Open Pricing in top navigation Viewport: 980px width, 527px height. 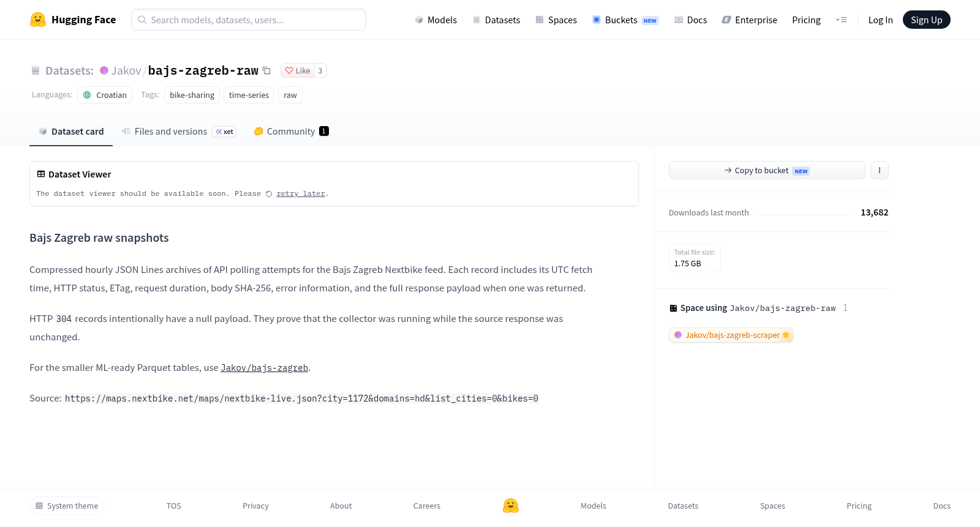pos(806,20)
